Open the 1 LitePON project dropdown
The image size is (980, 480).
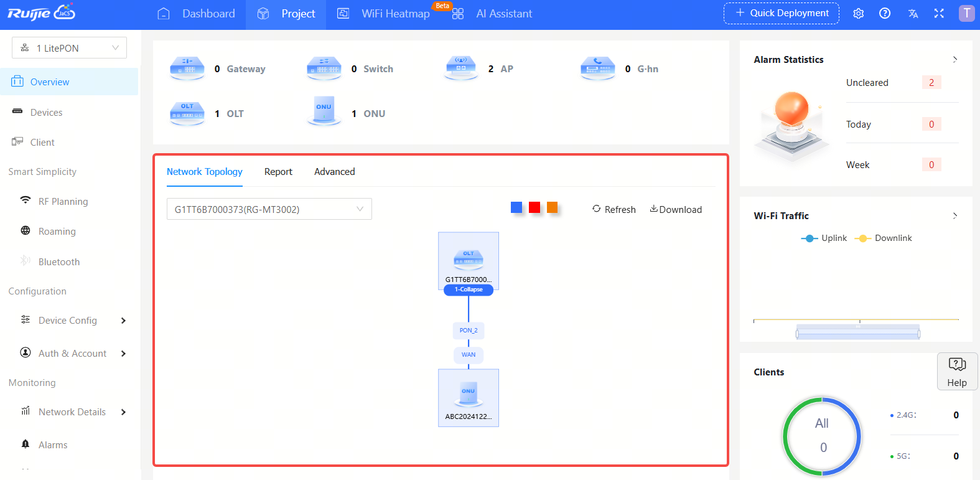(x=69, y=48)
